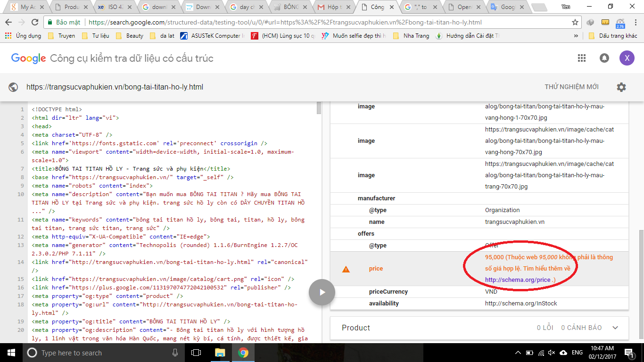Image resolution: width=644 pixels, height=362 pixels.
Task: Open Muốn selfie đẹp thì bookmark
Action: click(354, 36)
